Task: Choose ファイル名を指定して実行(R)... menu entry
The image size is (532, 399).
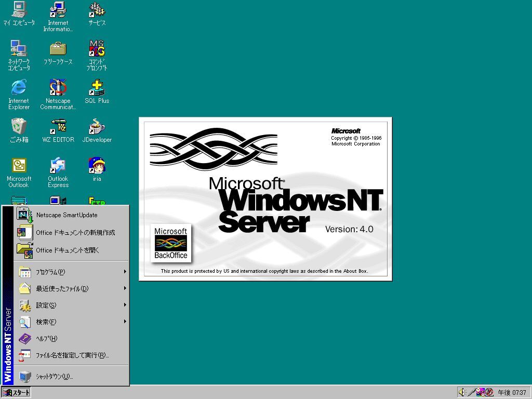Action: coord(72,355)
